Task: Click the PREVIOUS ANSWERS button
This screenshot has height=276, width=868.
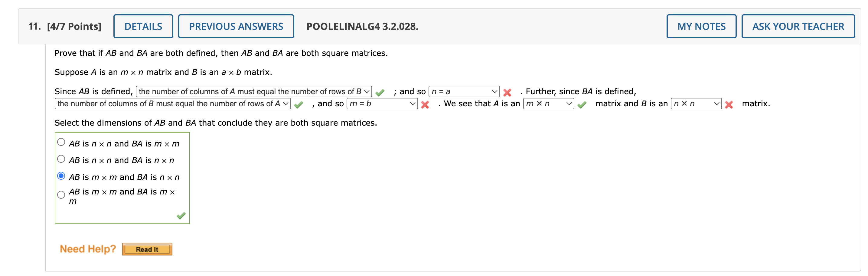Action: (x=236, y=26)
